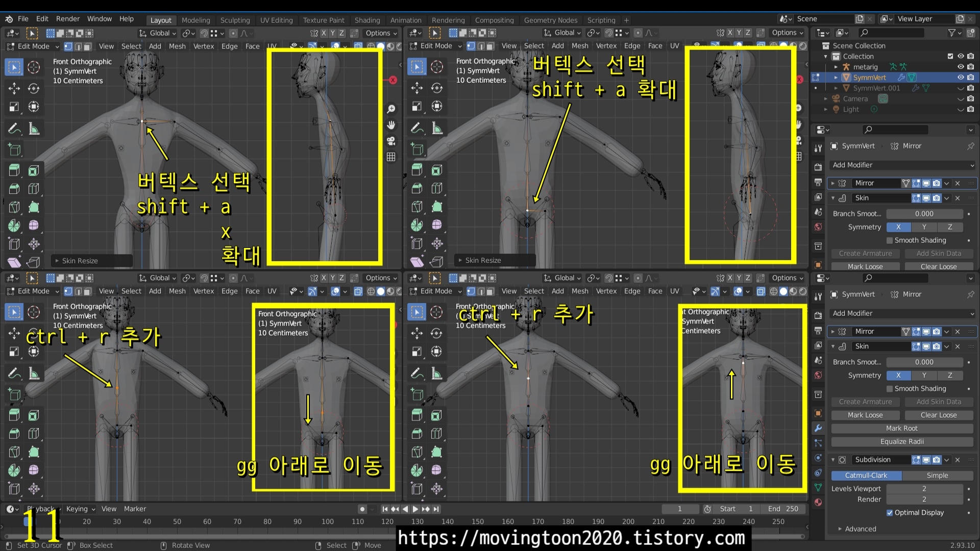Expand the metarig tree item
The width and height of the screenshot is (980, 551).
(836, 67)
